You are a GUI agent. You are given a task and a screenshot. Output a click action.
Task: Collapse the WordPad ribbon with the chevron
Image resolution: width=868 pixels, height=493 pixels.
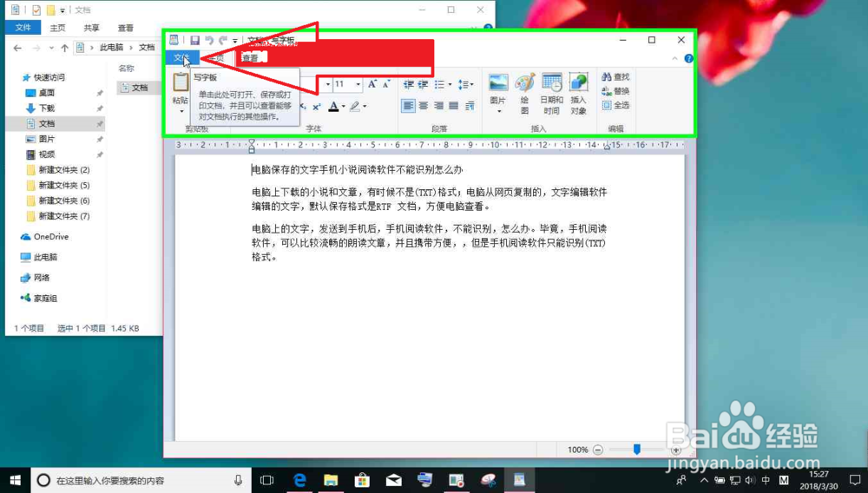(x=674, y=58)
